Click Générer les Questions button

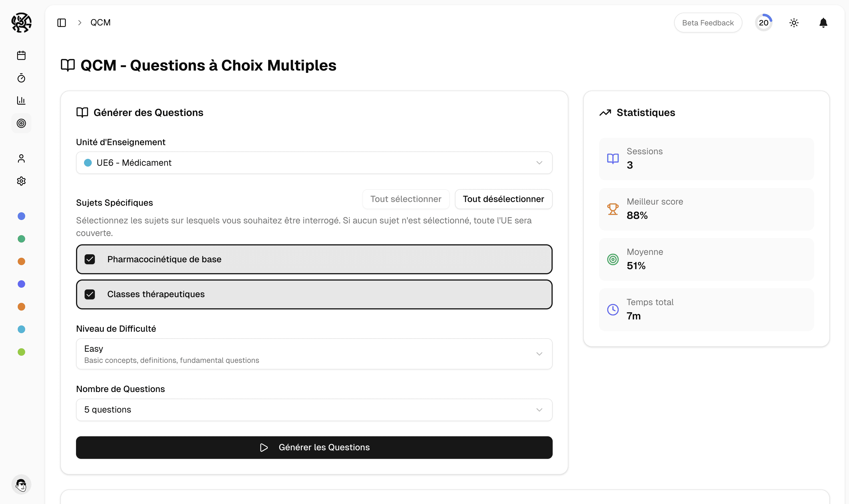pos(314,447)
